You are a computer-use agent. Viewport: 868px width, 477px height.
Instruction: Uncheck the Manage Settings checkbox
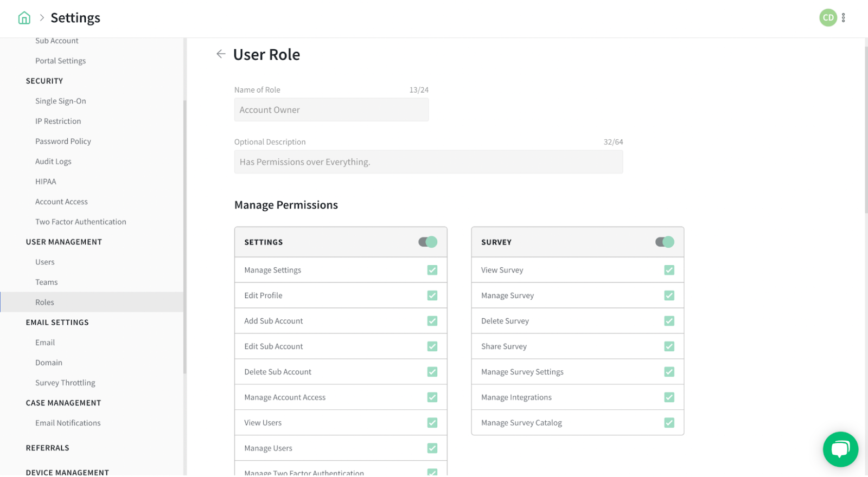pos(432,270)
